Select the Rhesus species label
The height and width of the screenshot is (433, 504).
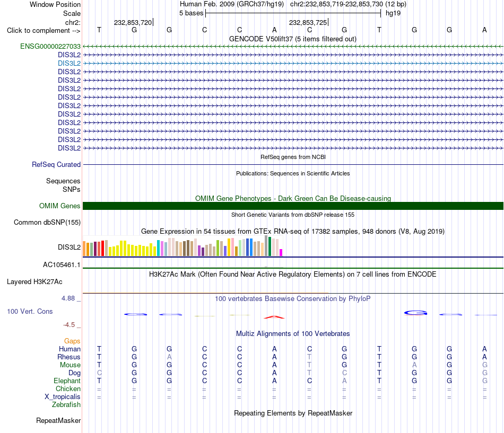(69, 357)
